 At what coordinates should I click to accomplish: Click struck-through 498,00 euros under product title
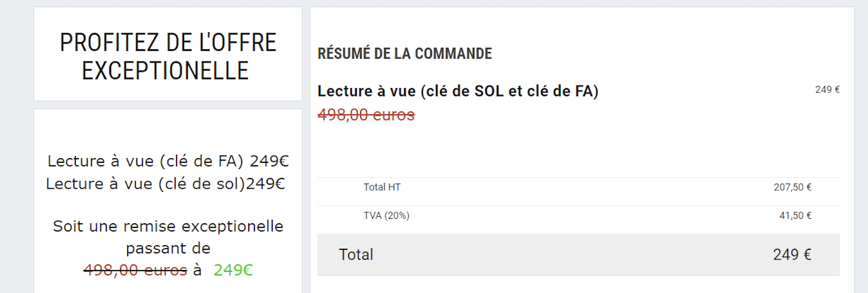tap(366, 115)
